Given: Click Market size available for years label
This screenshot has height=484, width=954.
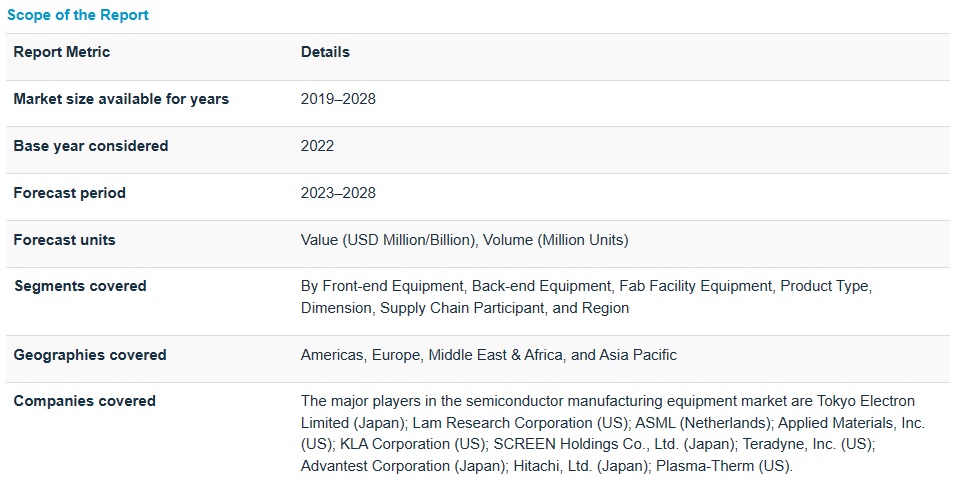Looking at the screenshot, I should pyautogui.click(x=121, y=99).
